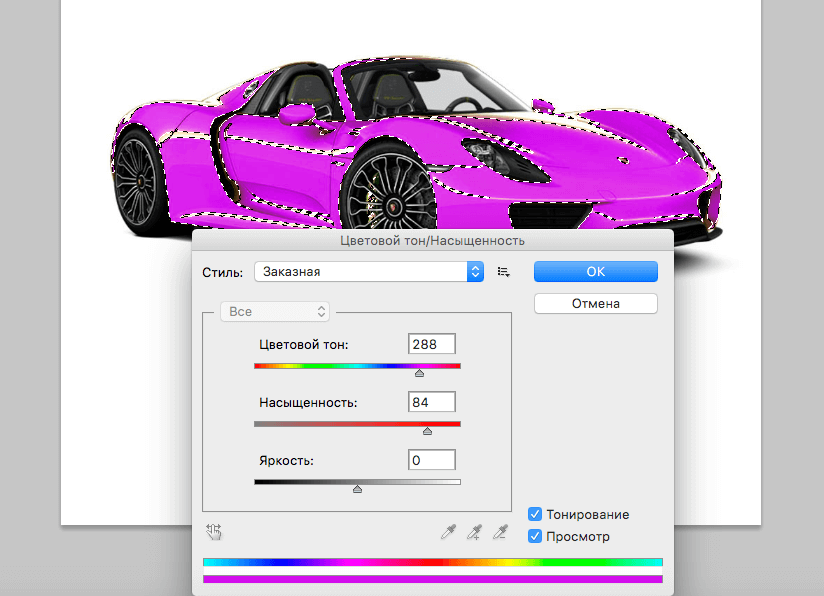Click the Яркость slider handle
Viewport: 824px width, 596px height.
(x=357, y=489)
